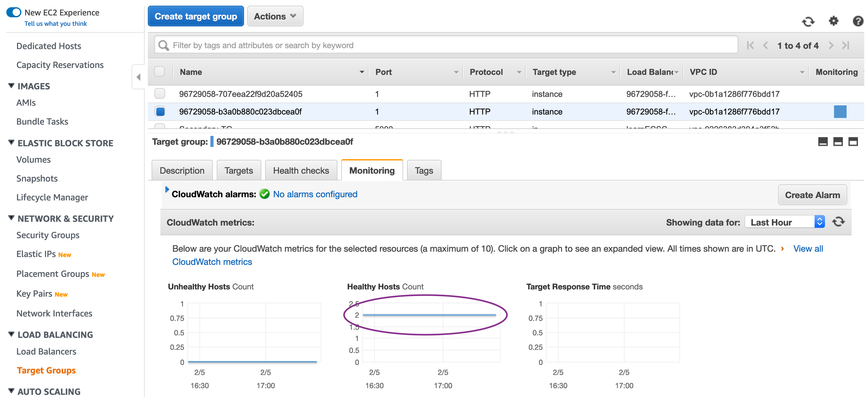
Task: Set details pane to split half view
Action: pos(838,142)
